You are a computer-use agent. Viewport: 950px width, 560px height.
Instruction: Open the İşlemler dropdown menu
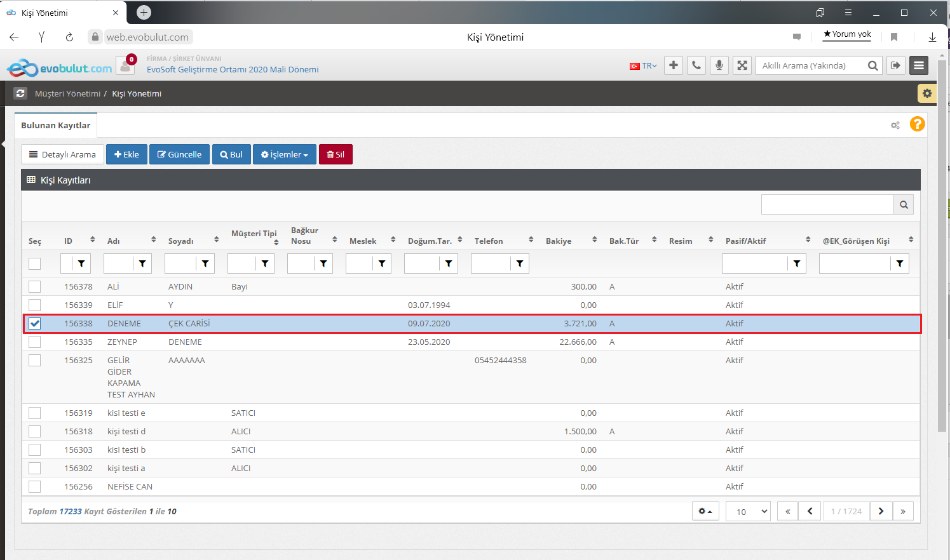pyautogui.click(x=284, y=154)
